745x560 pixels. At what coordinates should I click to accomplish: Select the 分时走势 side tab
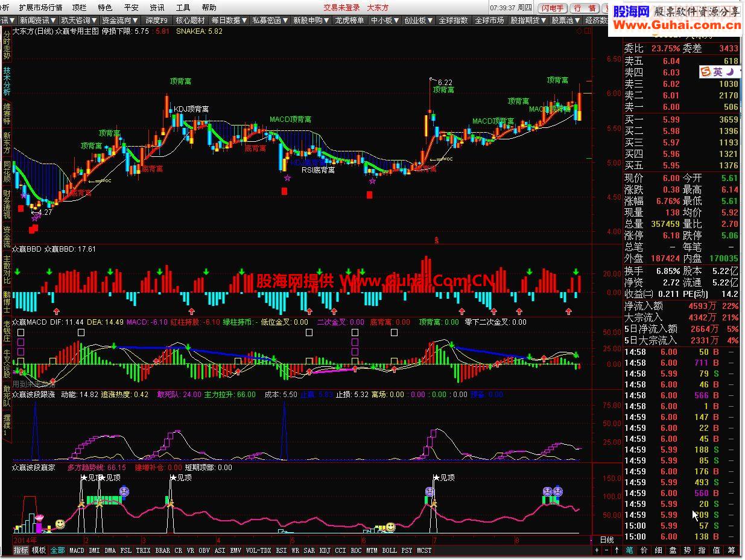pyautogui.click(x=7, y=44)
